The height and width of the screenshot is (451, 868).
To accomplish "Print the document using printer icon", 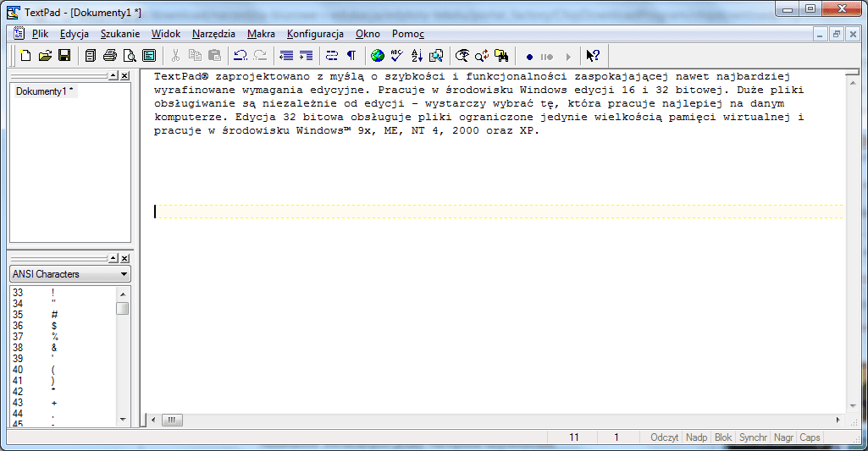I will click(x=110, y=55).
